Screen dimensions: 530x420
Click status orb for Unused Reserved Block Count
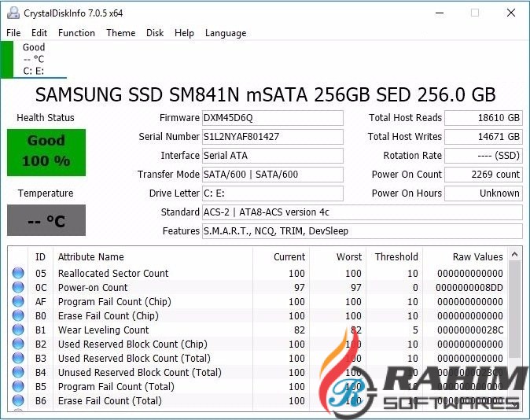pyautogui.click(x=18, y=372)
